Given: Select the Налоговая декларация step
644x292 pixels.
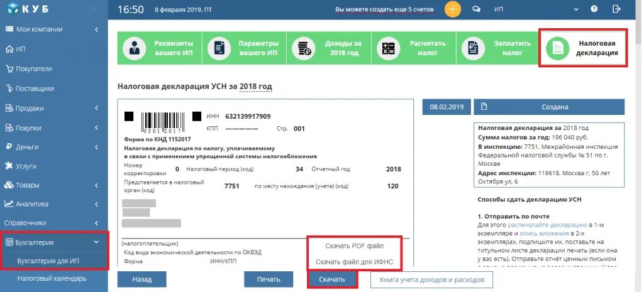Looking at the screenshot, I should tap(583, 48).
